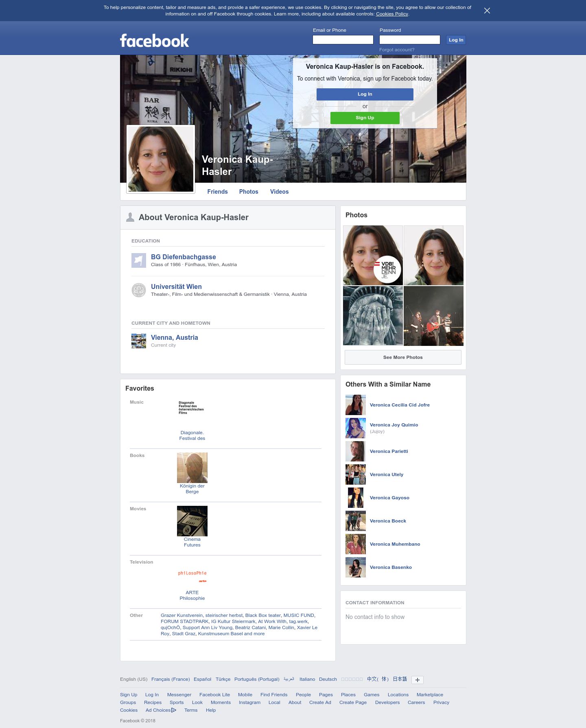Focus the Password input field
This screenshot has height=728, width=586.
(409, 39)
